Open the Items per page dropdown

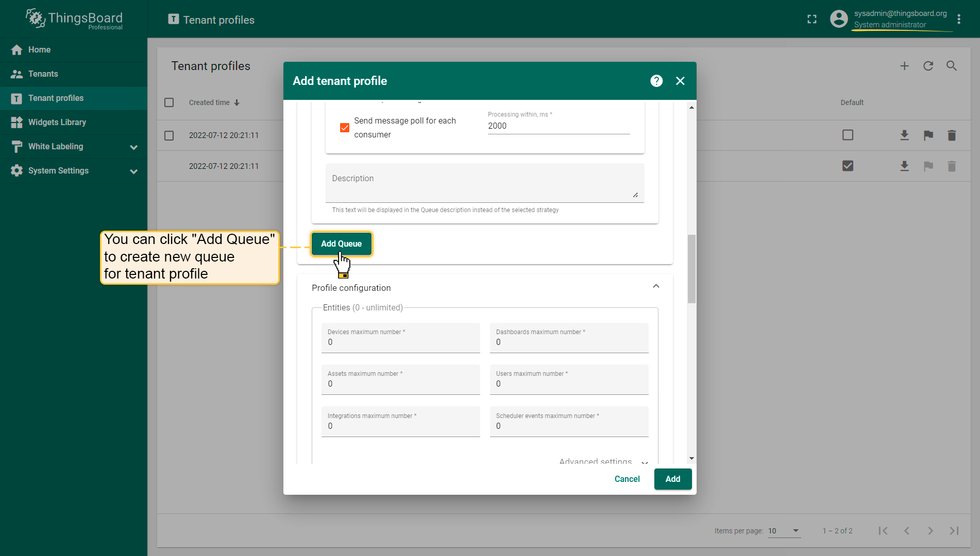coord(784,531)
